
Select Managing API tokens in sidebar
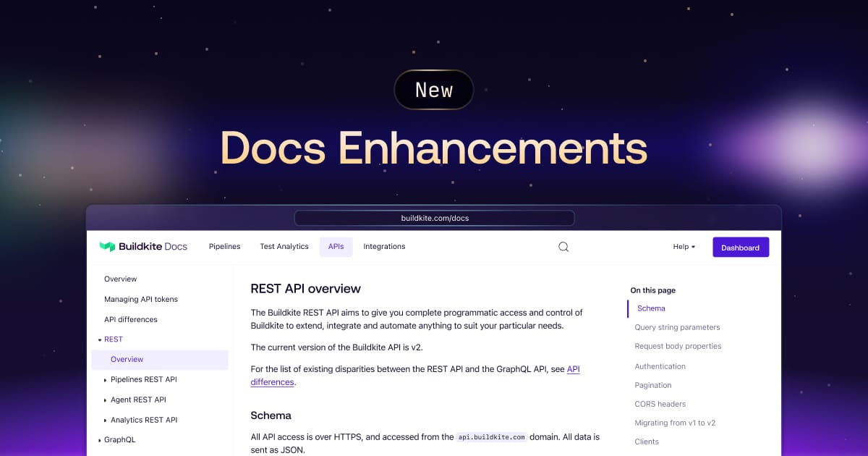click(140, 299)
